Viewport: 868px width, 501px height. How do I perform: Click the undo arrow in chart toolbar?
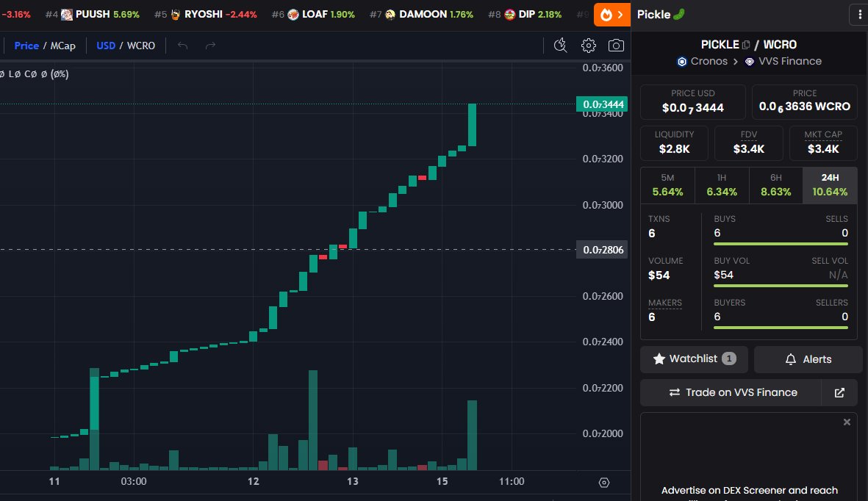tap(183, 46)
